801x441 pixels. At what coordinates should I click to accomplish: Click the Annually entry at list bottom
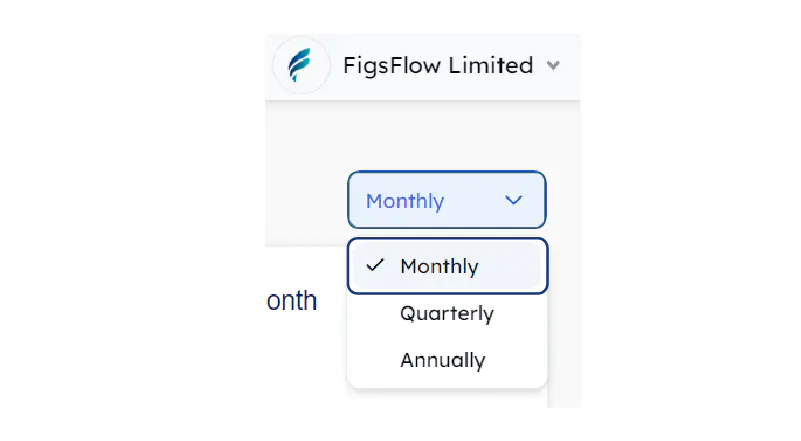click(x=442, y=360)
